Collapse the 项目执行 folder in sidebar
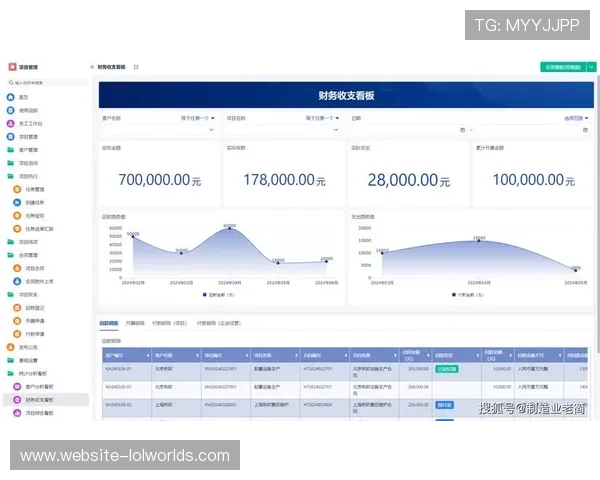The width and height of the screenshot is (600, 480). pos(11,175)
